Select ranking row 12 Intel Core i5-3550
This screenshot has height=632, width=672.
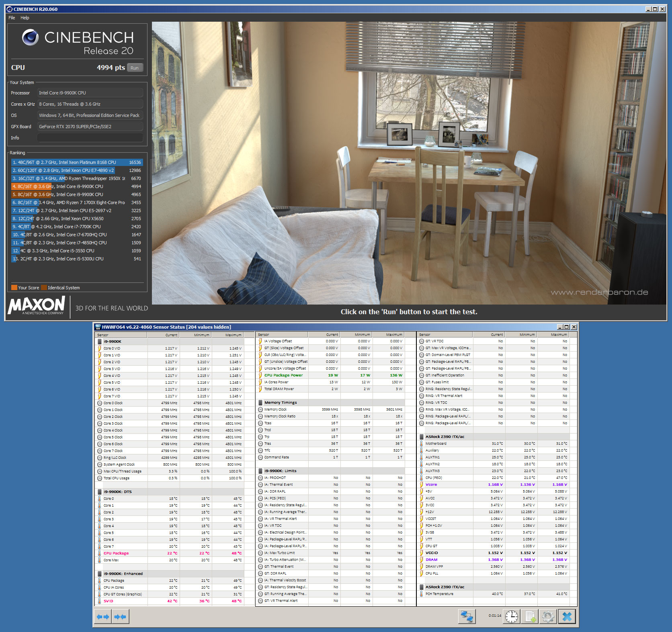click(77, 251)
